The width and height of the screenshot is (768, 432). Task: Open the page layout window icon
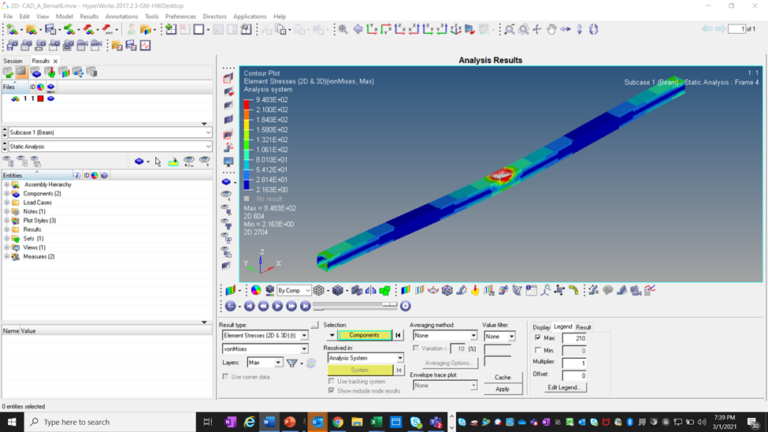pos(199,29)
